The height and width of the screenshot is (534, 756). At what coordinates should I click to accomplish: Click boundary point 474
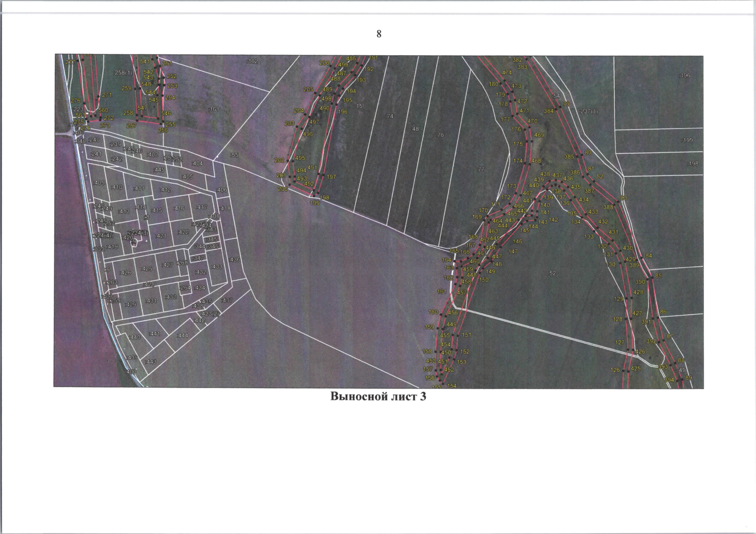click(x=507, y=73)
